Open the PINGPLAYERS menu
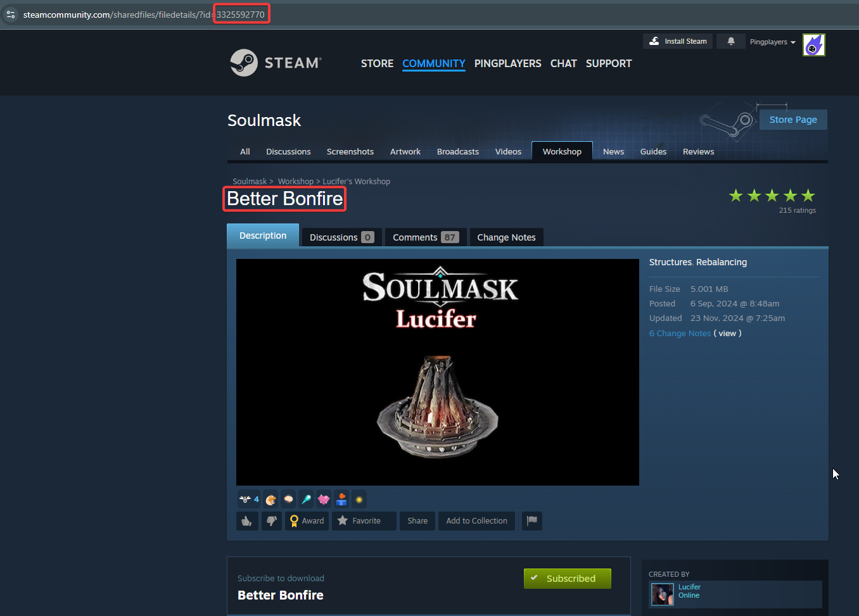Viewport: 859px width, 616px height. [508, 63]
